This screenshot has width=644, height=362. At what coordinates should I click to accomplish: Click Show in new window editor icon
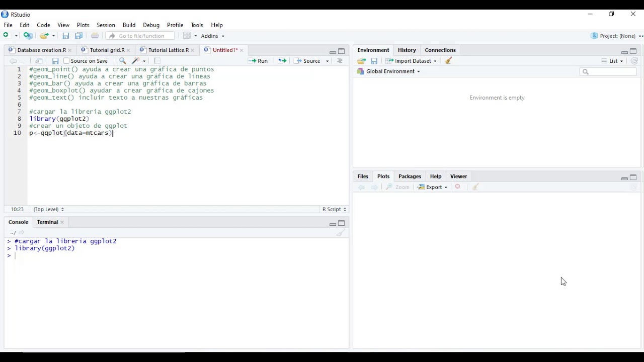click(39, 61)
